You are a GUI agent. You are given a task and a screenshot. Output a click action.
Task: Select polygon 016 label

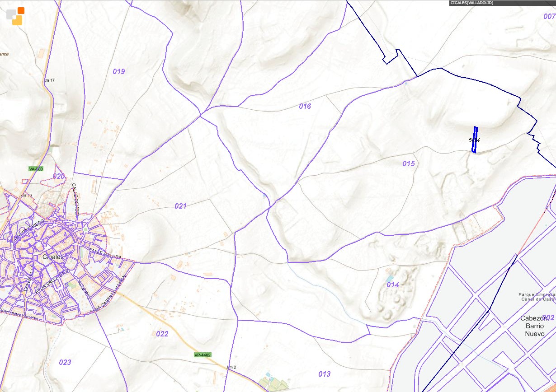coord(305,106)
